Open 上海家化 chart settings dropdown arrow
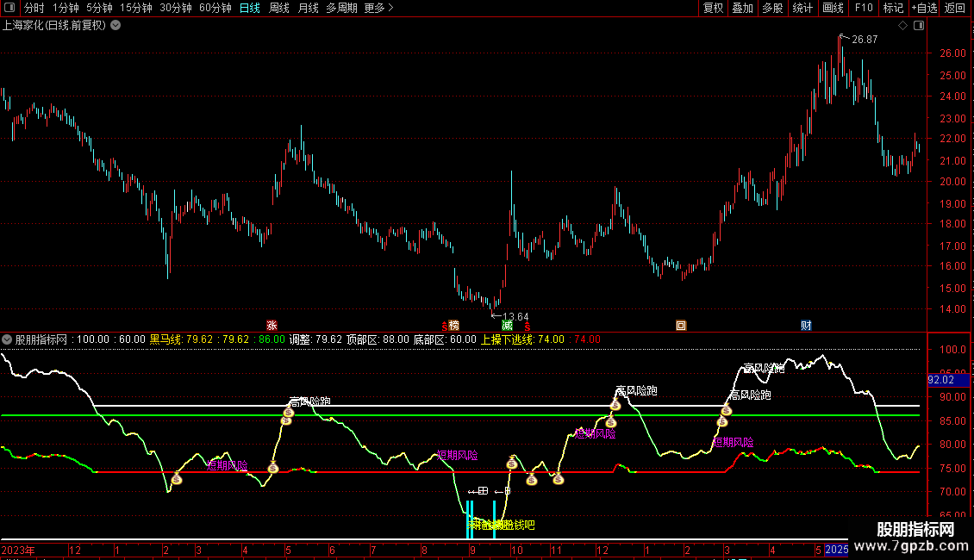Image resolution: width=974 pixels, height=560 pixels. pos(116,26)
